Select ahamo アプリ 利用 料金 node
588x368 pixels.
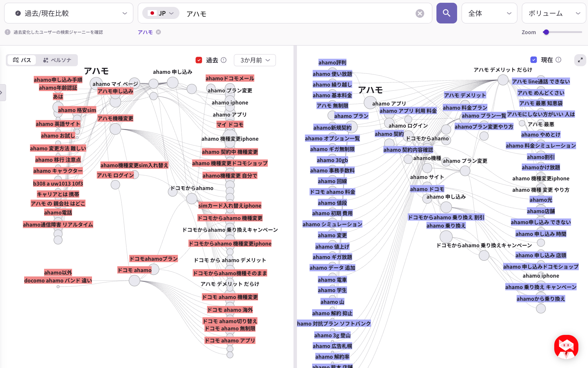pyautogui.click(x=408, y=111)
